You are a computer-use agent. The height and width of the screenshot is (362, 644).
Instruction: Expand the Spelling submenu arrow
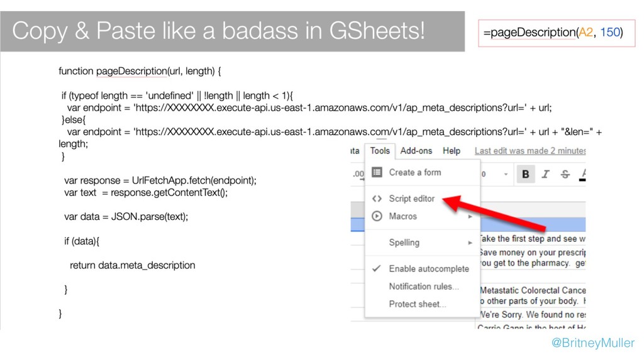click(470, 243)
